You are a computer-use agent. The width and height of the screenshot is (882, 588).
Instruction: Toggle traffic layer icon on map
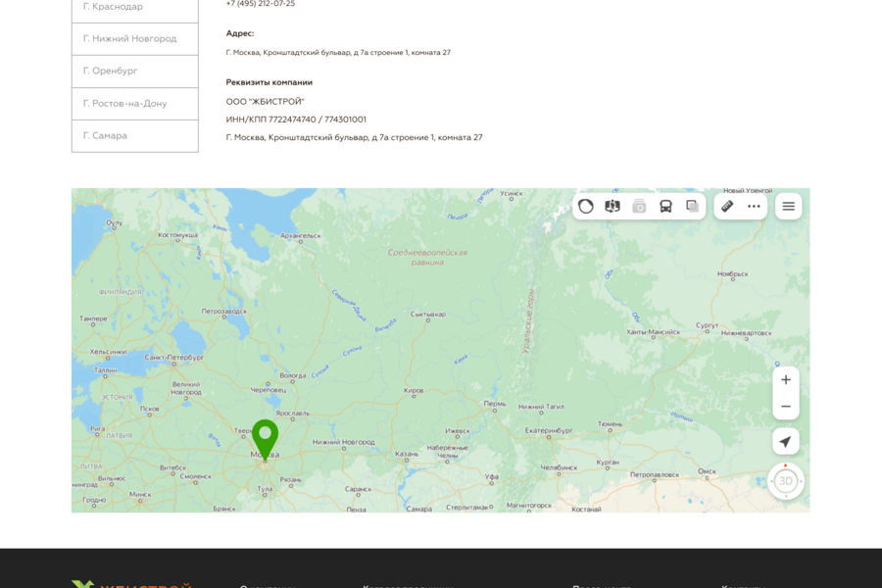[x=586, y=206]
